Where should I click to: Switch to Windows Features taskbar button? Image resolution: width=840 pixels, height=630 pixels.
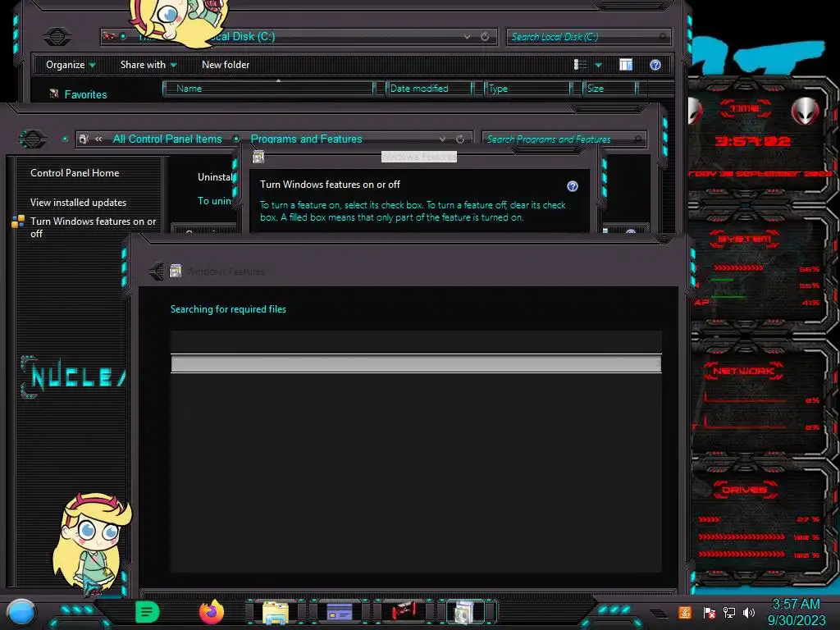click(x=466, y=612)
